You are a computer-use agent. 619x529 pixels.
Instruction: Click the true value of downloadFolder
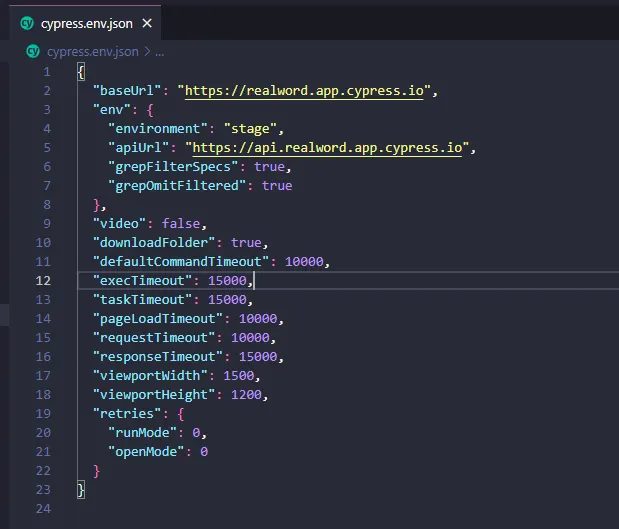pyautogui.click(x=246, y=243)
